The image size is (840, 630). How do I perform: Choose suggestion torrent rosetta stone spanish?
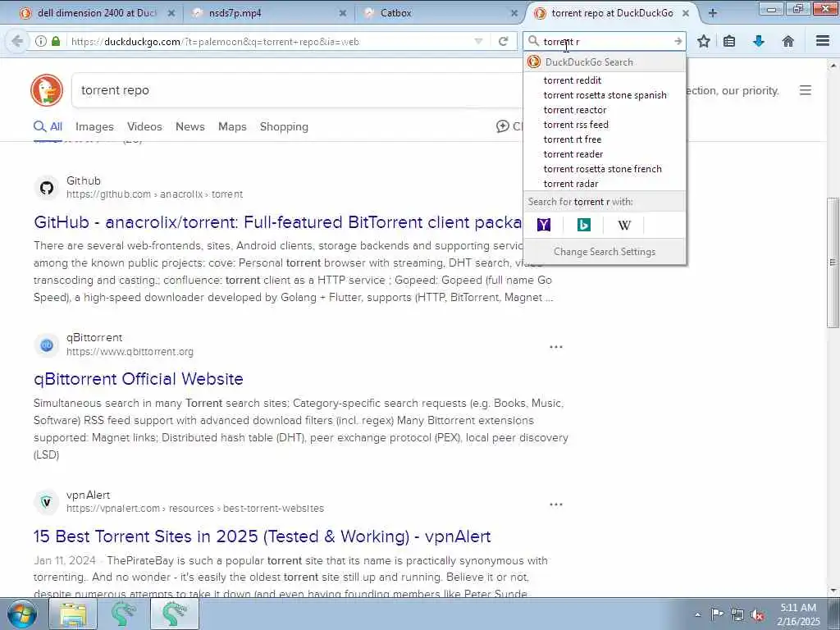pyautogui.click(x=605, y=95)
